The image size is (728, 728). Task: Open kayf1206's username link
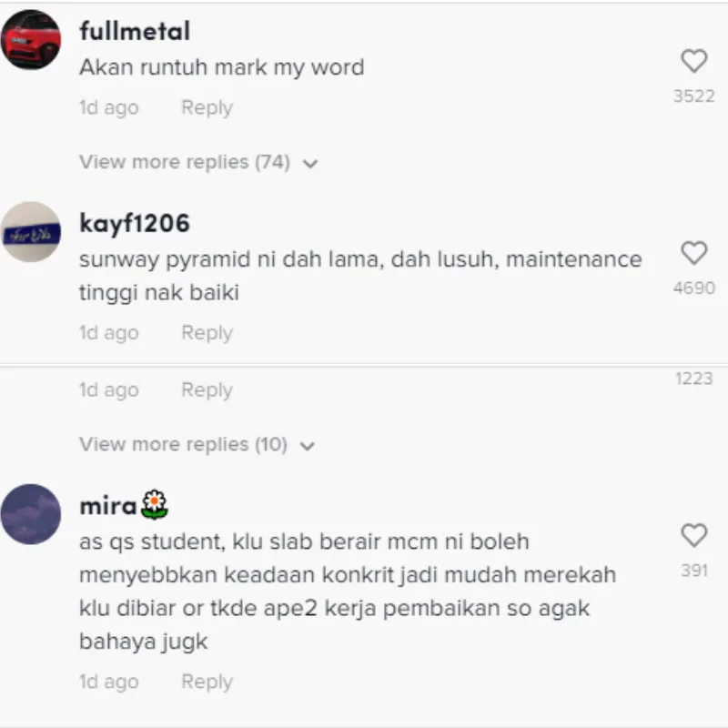[135, 223]
